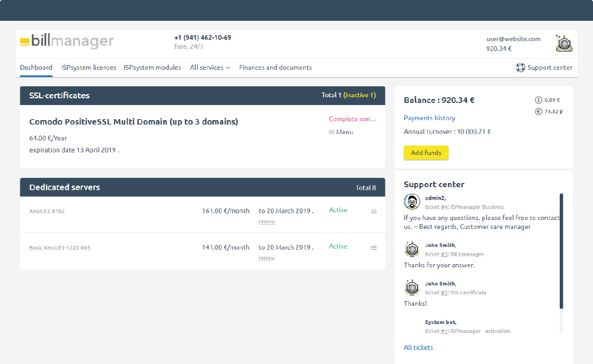Click John Smith's avatar on ticket #2

tap(412, 287)
